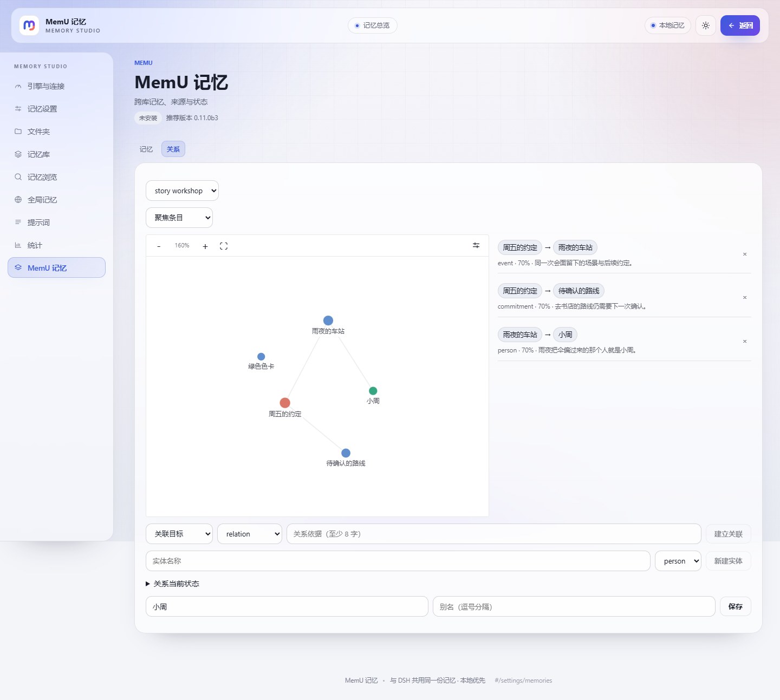Click the fullscreen graph icon

point(224,246)
